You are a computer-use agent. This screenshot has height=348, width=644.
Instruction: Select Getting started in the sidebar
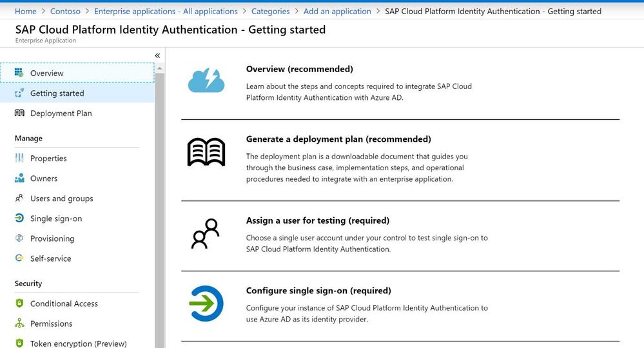[77, 93]
